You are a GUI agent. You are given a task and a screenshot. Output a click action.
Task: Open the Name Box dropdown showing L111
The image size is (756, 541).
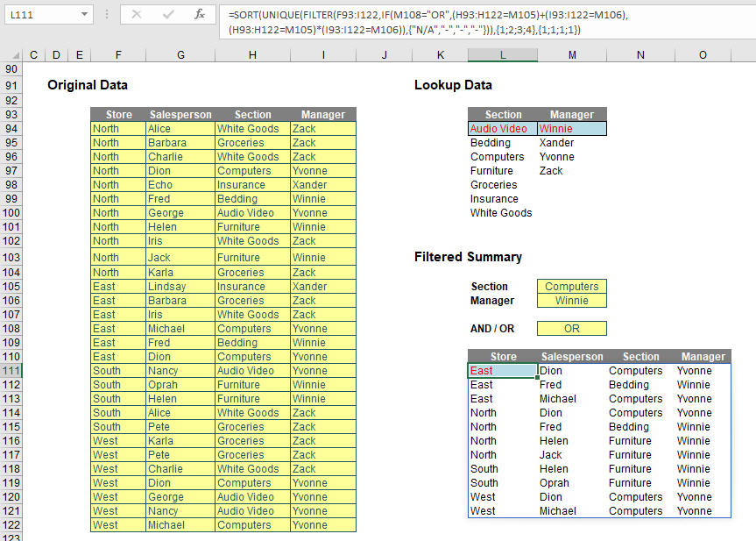86,14
